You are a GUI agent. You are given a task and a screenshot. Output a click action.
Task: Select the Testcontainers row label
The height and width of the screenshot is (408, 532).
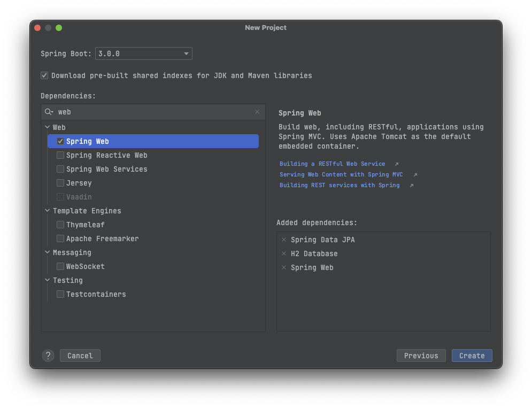pyautogui.click(x=96, y=294)
